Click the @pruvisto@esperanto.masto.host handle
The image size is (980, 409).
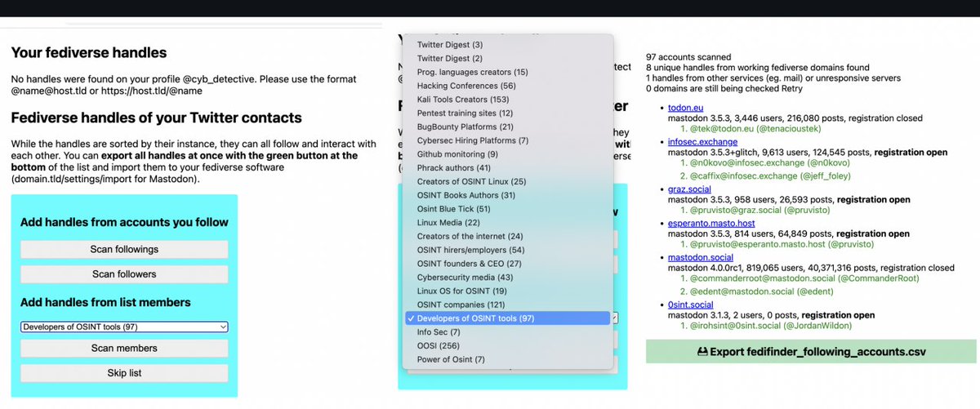tap(783, 245)
